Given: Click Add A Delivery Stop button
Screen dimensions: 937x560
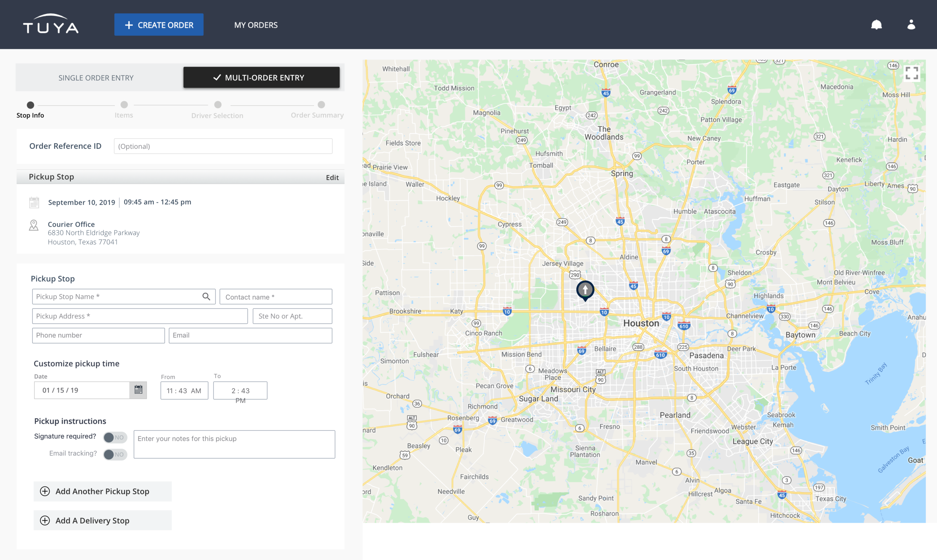Looking at the screenshot, I should click(x=103, y=520).
